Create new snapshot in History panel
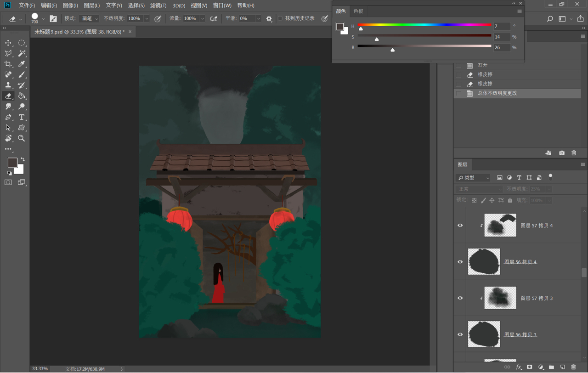 561,153
